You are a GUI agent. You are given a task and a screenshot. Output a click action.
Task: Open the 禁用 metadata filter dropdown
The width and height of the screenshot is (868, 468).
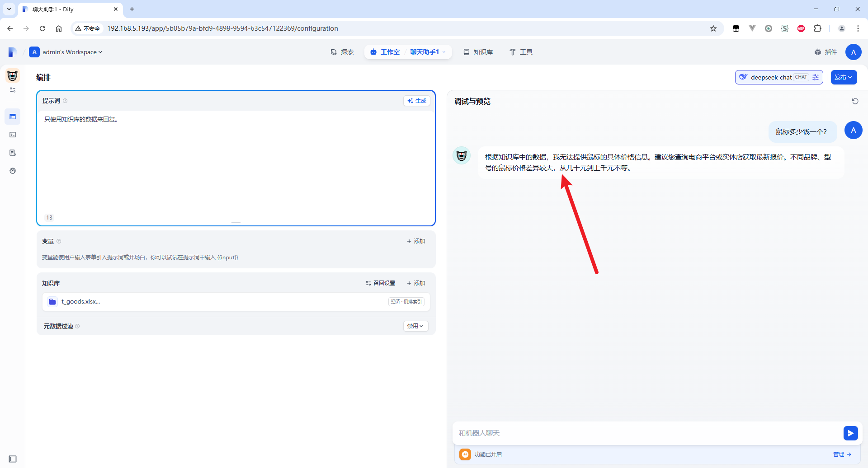click(x=415, y=326)
